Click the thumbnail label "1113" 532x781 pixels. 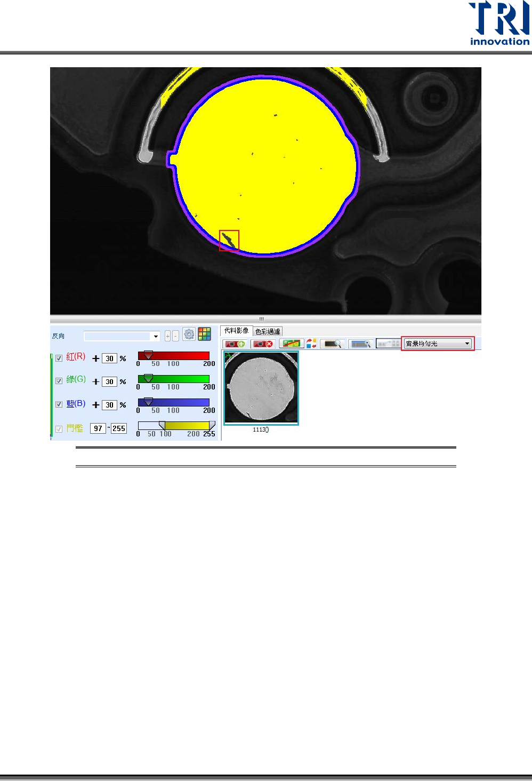click(261, 430)
